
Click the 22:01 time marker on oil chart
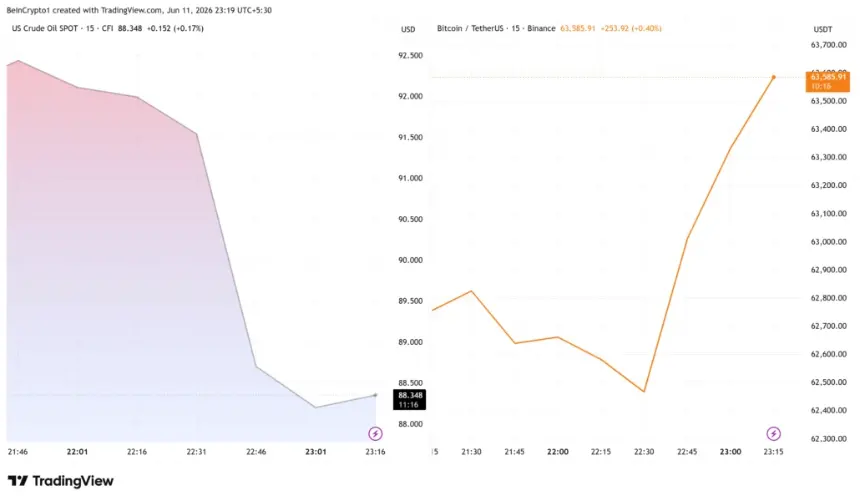[77, 452]
